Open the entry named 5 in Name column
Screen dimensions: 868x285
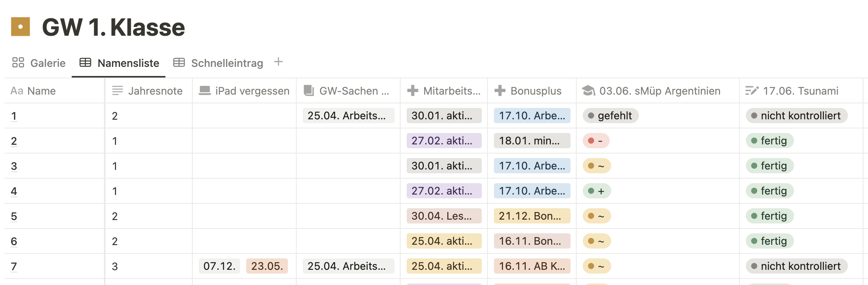pos(14,216)
